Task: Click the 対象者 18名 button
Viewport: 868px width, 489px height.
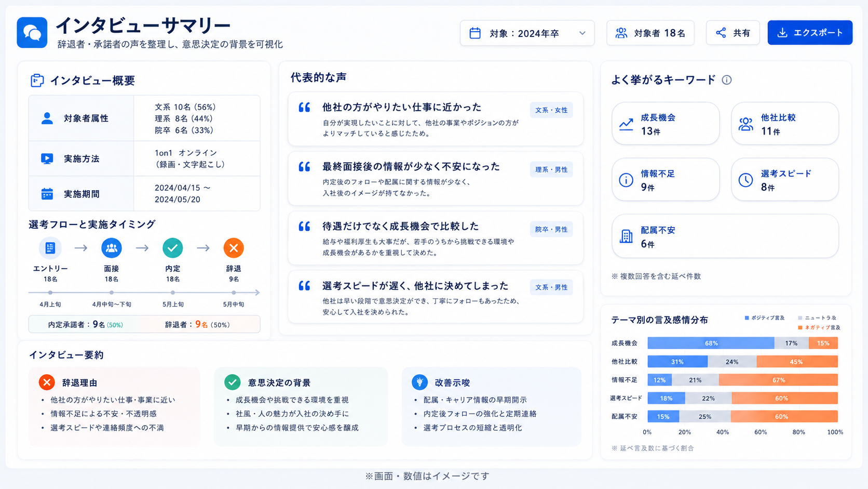Action: (x=650, y=33)
